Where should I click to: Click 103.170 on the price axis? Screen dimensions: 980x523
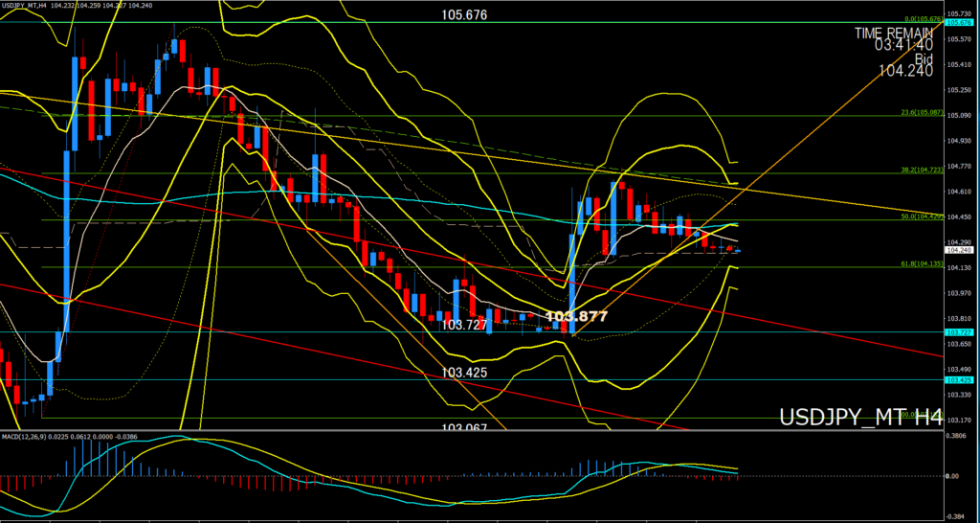coord(959,420)
